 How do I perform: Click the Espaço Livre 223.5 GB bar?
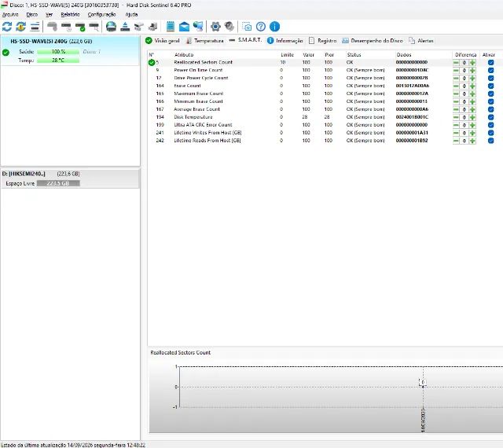58,184
